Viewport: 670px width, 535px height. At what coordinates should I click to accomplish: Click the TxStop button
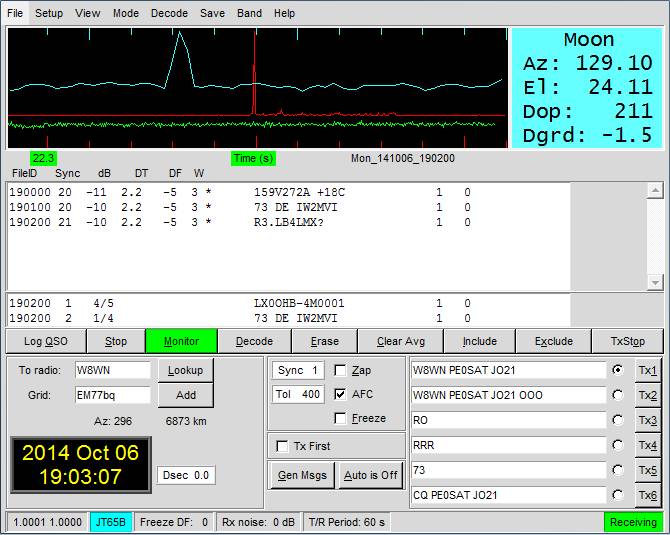coord(627,341)
